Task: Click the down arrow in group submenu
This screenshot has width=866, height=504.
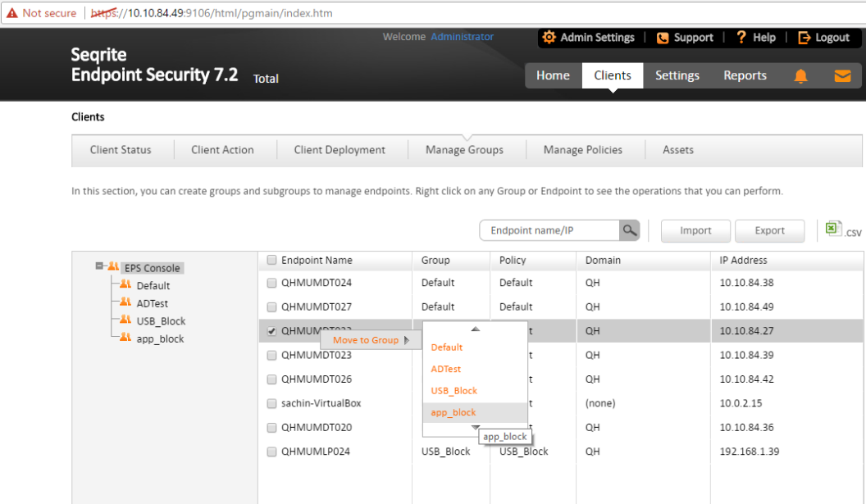Action: tap(475, 427)
